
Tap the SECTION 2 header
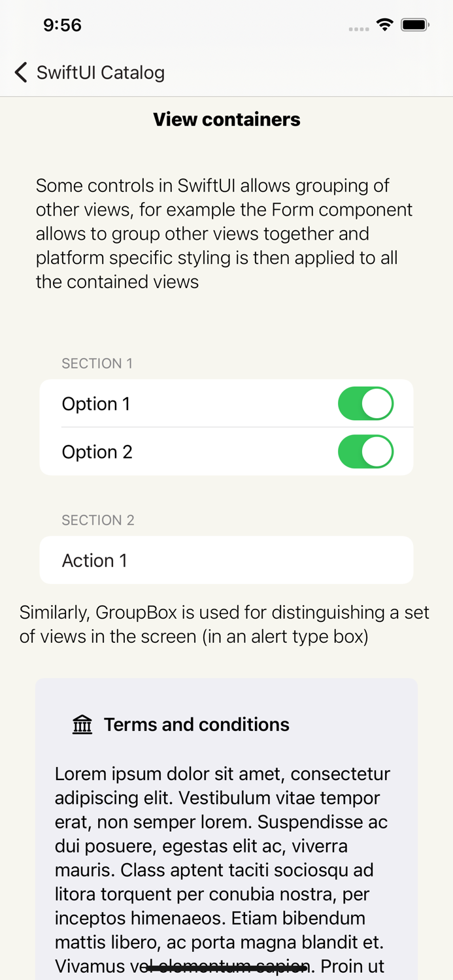[x=98, y=520]
